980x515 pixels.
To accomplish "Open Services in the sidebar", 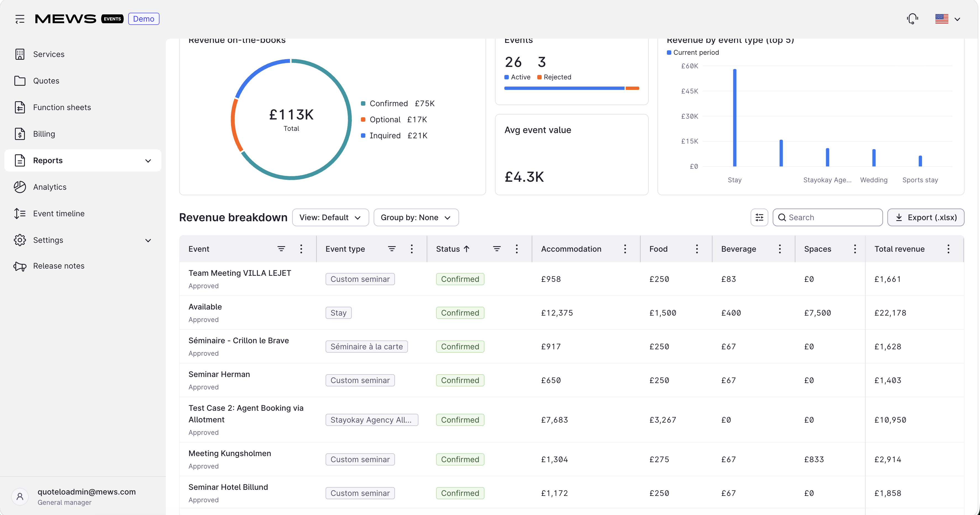I will 83,54.
